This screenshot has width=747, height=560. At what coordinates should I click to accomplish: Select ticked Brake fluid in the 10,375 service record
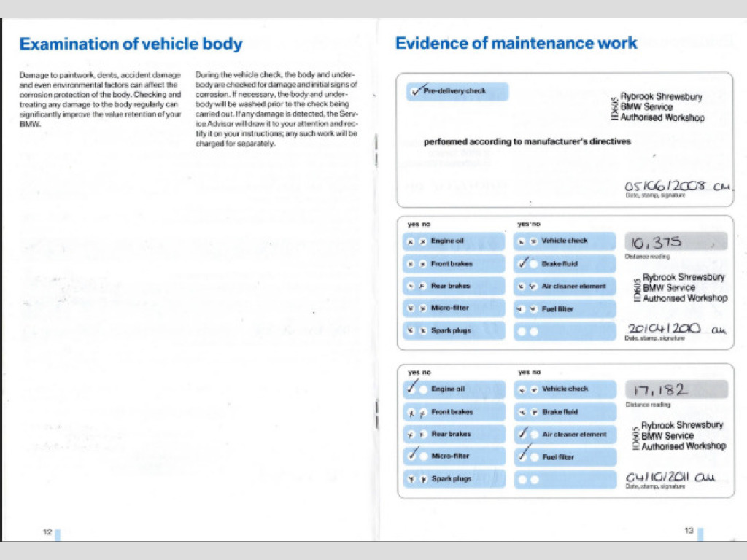coord(524,263)
